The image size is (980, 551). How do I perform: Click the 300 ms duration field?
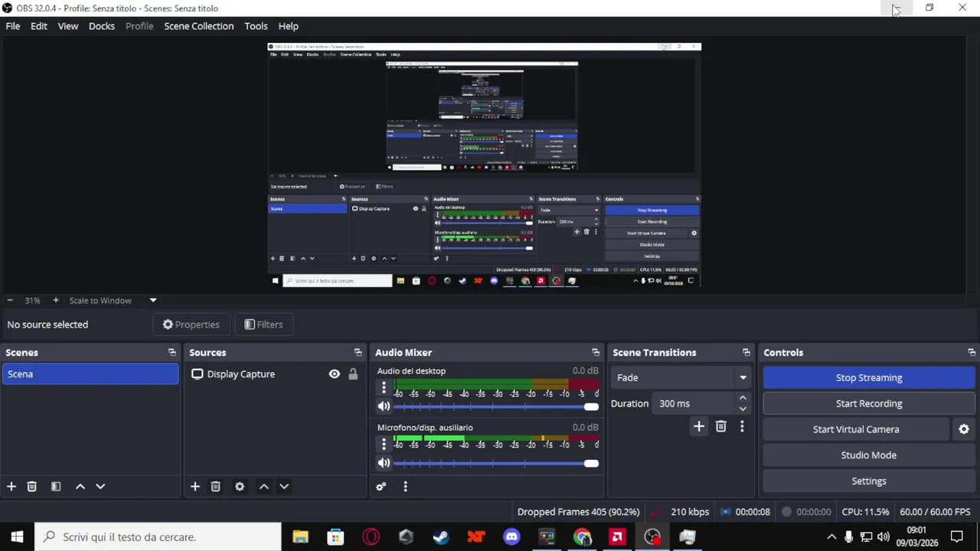[694, 403]
